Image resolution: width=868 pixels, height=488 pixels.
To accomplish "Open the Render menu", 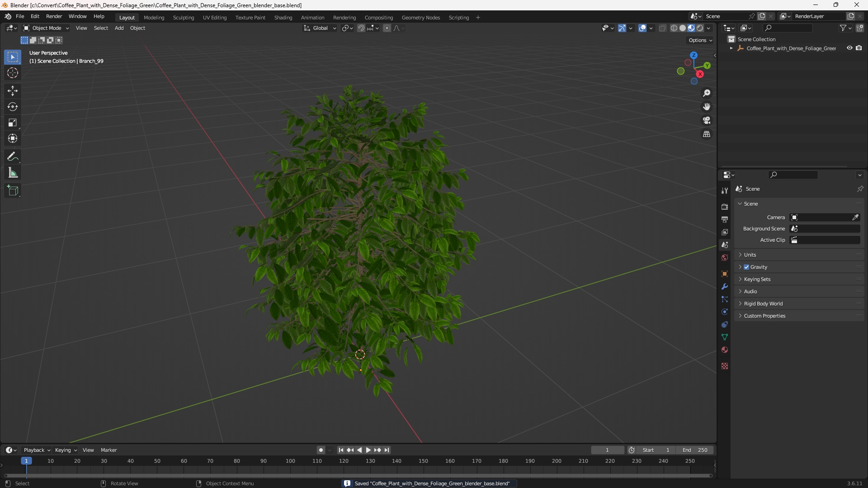I will (54, 16).
